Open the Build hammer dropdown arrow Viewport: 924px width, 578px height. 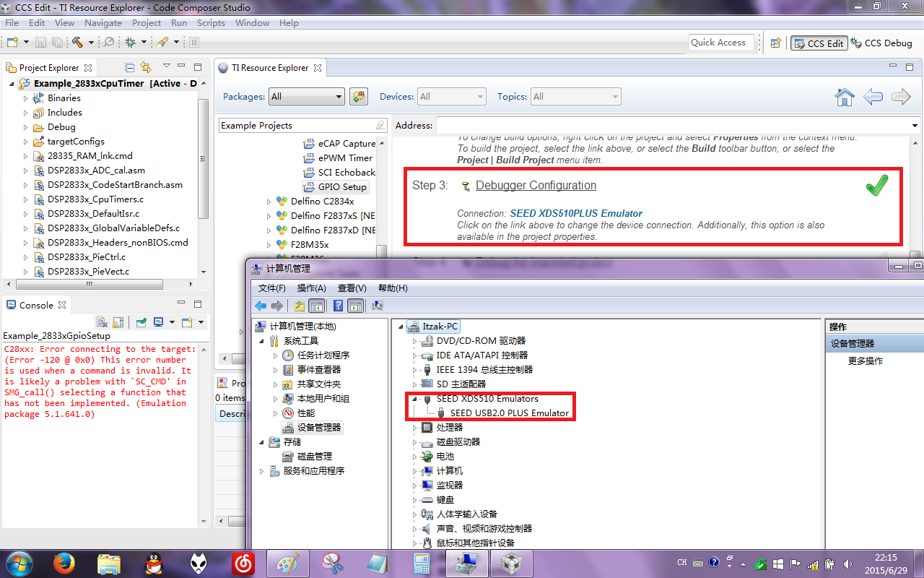(91, 43)
